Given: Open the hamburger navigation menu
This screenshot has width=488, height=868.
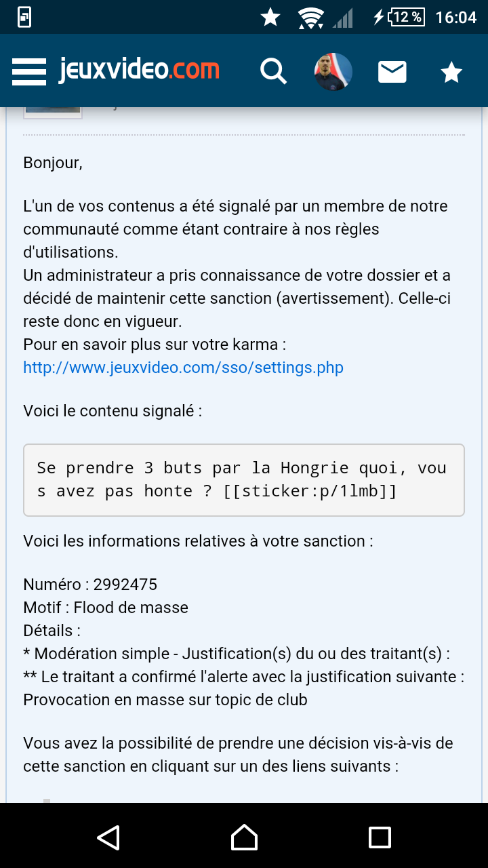Looking at the screenshot, I should click(x=29, y=71).
